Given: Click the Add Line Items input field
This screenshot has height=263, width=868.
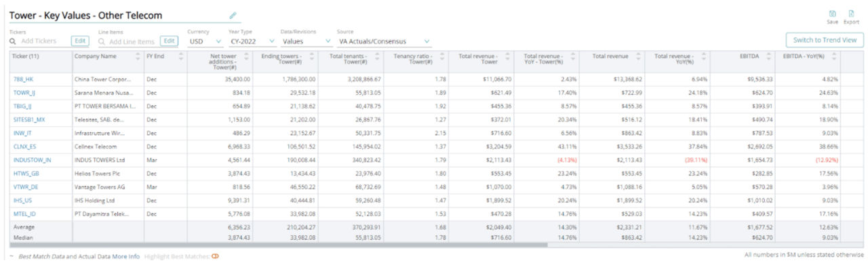Looking at the screenshot, I should (x=132, y=41).
